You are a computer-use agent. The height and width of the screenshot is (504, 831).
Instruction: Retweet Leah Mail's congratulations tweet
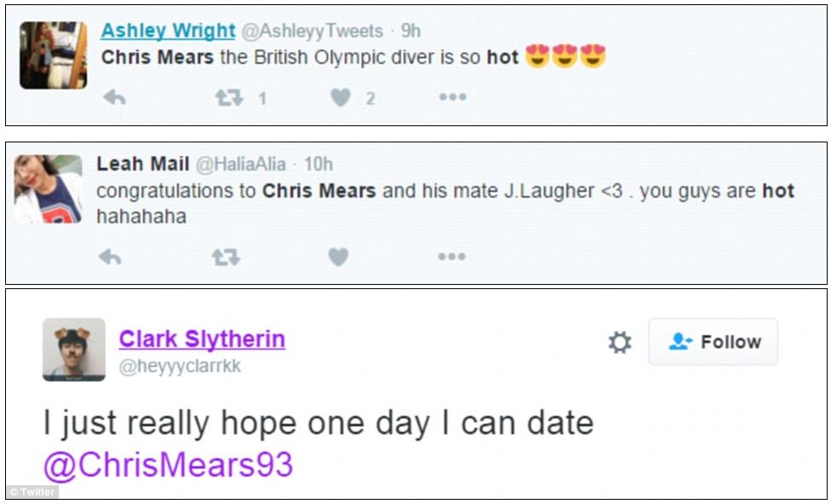225,257
